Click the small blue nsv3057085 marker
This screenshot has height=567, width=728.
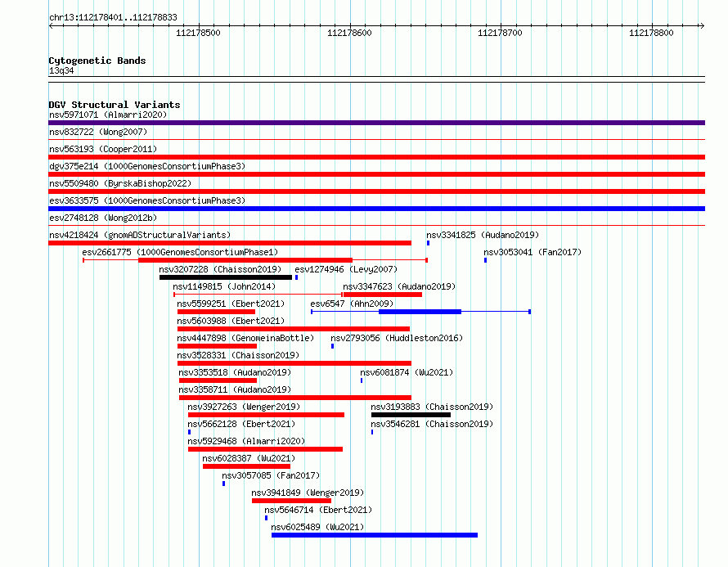click(224, 484)
